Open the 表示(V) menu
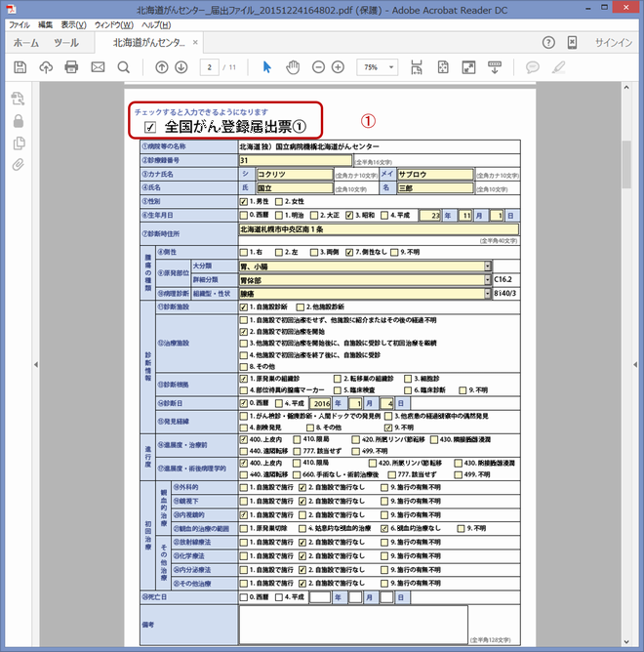The height and width of the screenshot is (652, 644). click(x=73, y=25)
